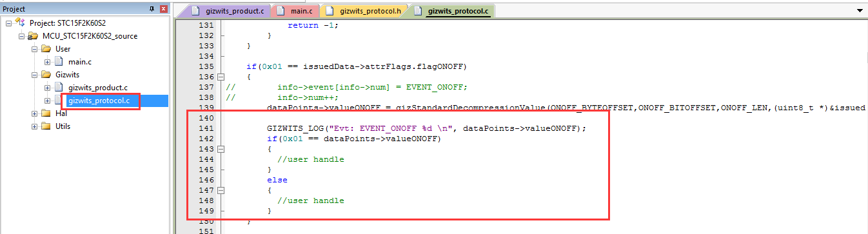Click the 'return -1;' statement

[313, 25]
